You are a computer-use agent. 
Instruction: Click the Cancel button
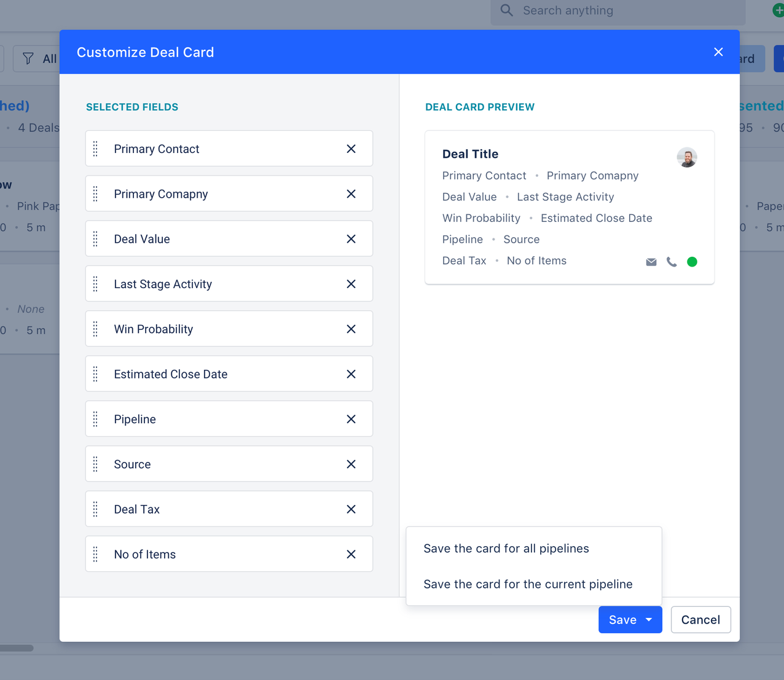700,620
